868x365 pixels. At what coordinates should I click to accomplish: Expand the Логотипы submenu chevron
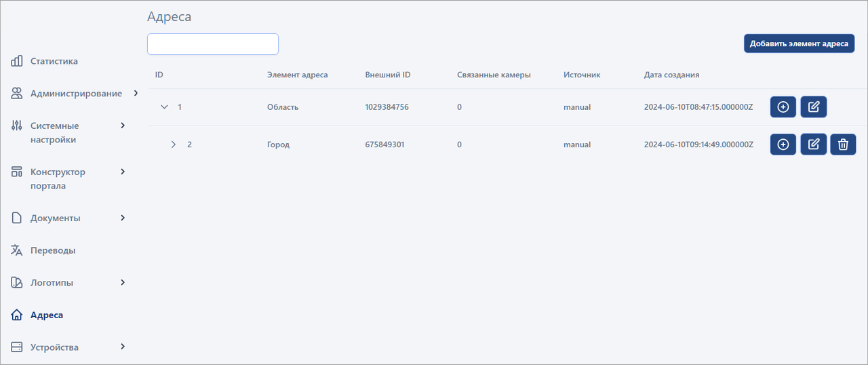point(123,282)
